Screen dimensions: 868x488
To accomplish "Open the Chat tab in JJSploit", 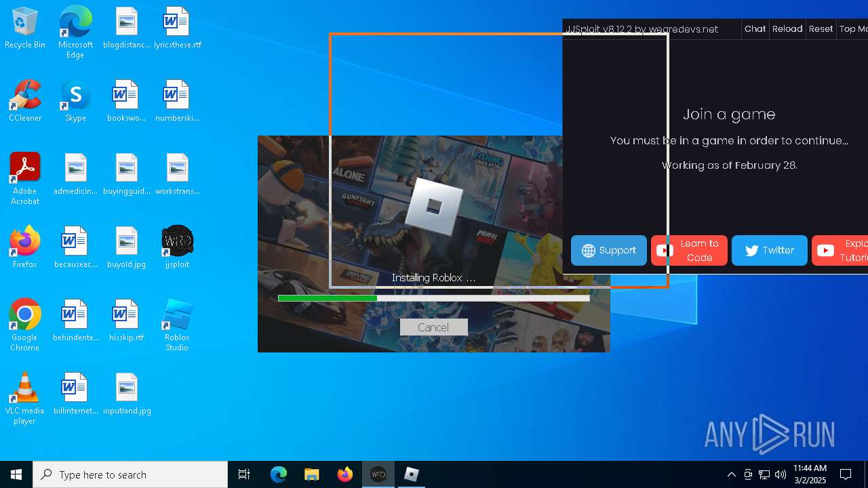I will [755, 29].
